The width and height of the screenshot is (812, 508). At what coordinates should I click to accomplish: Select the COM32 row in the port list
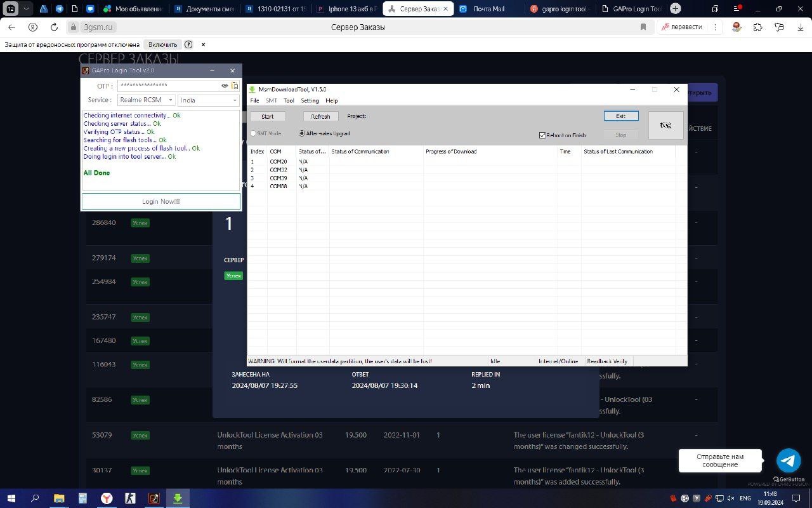click(x=462, y=170)
